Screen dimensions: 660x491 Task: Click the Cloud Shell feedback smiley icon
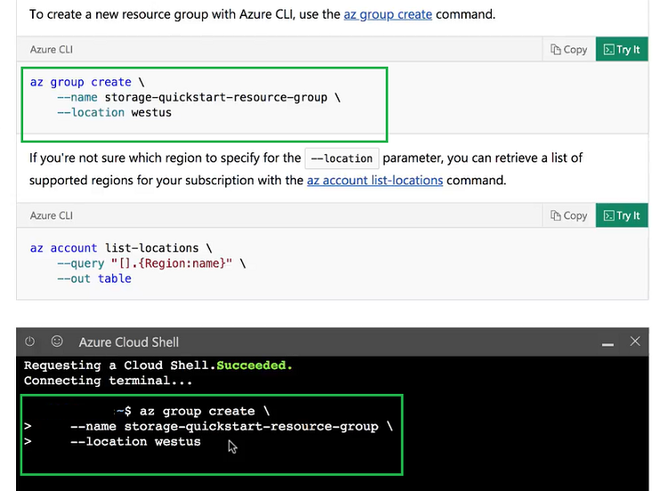57,342
